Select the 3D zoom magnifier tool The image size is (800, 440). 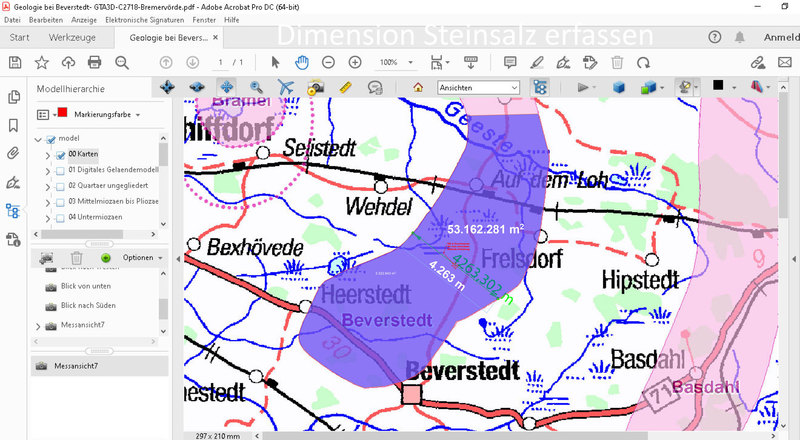(x=257, y=88)
